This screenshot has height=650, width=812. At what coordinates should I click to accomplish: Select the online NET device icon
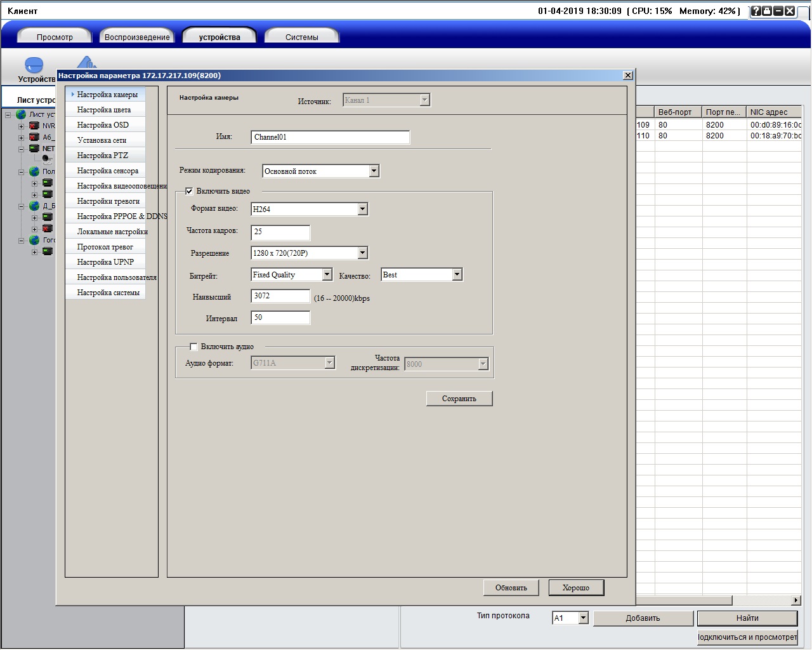34,149
